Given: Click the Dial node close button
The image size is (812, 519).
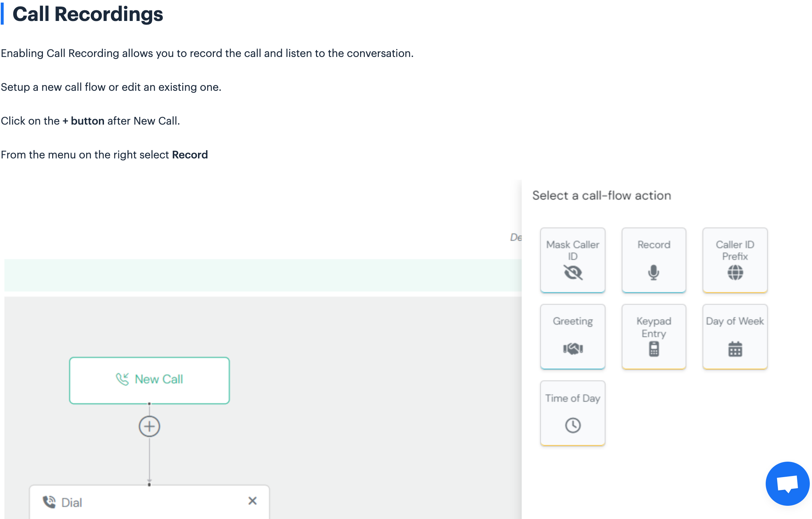Looking at the screenshot, I should [x=253, y=501].
